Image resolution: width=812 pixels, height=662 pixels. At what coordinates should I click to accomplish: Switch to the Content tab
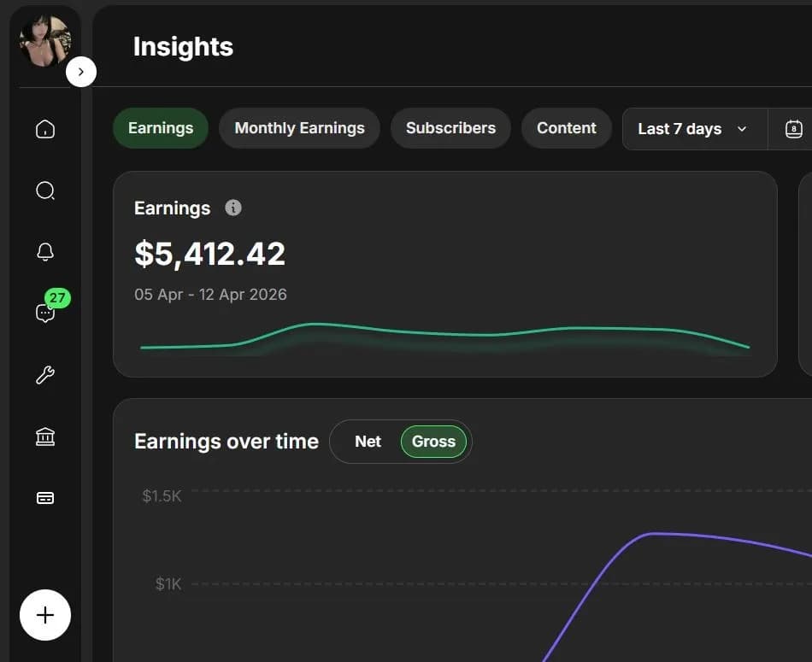(x=566, y=128)
